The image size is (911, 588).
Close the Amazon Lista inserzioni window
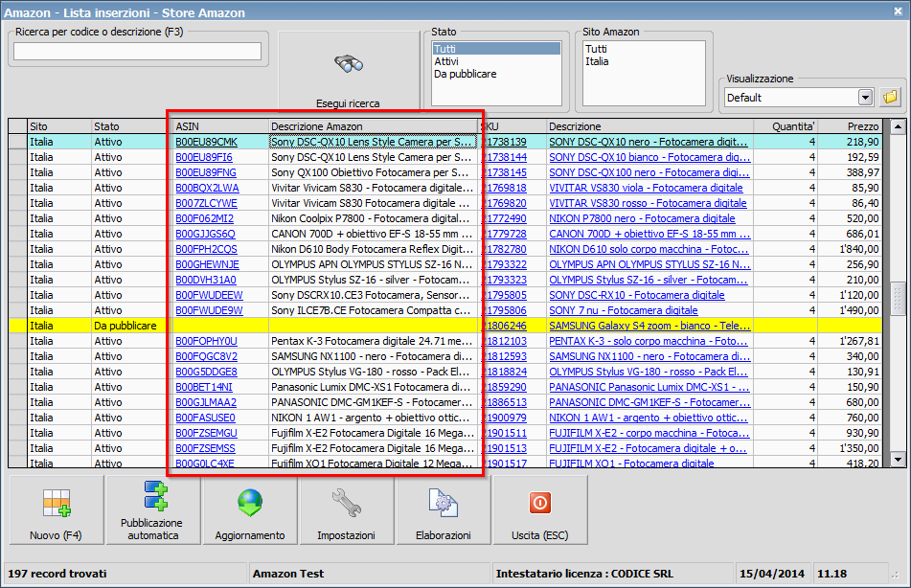coord(899,11)
